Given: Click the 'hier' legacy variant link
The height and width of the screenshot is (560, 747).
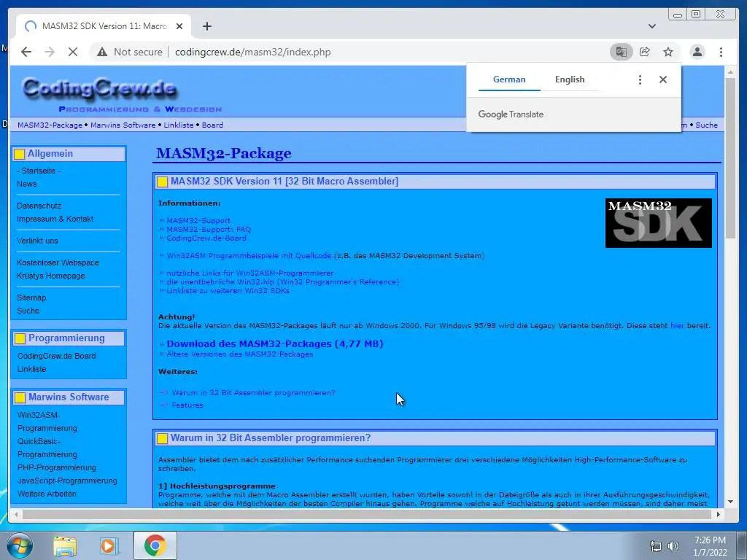Looking at the screenshot, I should point(677,326).
